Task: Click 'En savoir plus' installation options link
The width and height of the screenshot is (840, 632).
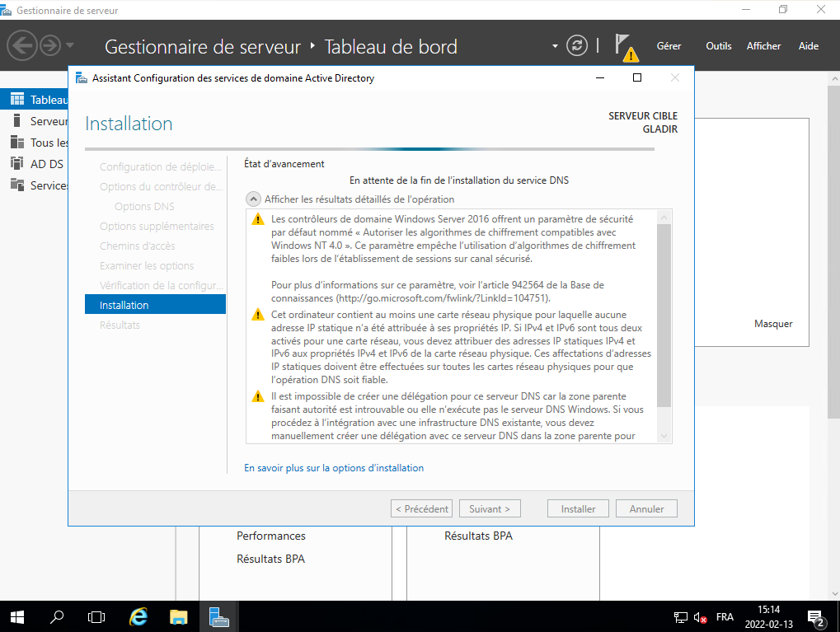Action: tap(334, 468)
